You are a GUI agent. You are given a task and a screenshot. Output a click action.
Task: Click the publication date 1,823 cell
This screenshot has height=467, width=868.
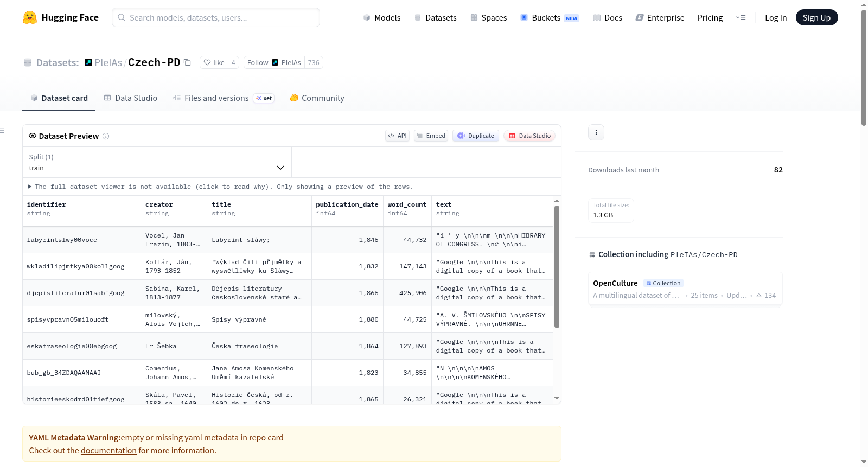(x=347, y=373)
